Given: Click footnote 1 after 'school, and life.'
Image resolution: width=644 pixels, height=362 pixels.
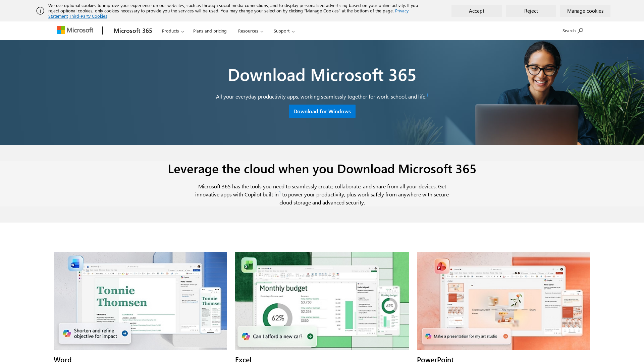Looking at the screenshot, I should [427, 95].
